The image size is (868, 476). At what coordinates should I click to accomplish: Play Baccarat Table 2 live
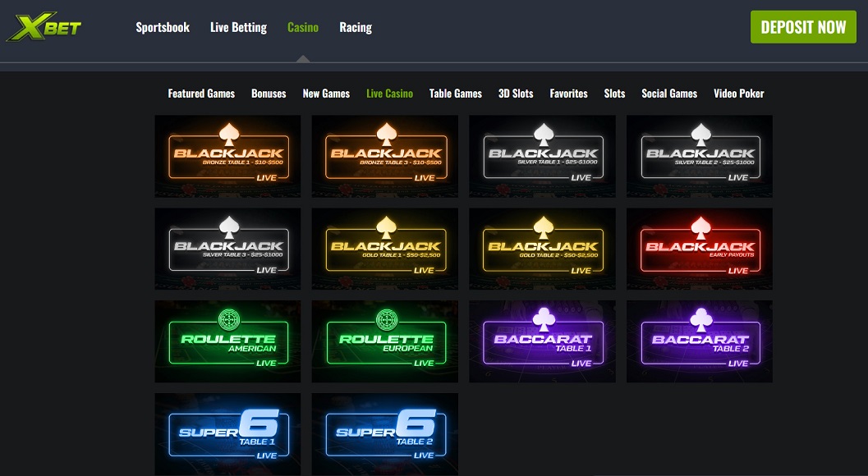(x=699, y=341)
